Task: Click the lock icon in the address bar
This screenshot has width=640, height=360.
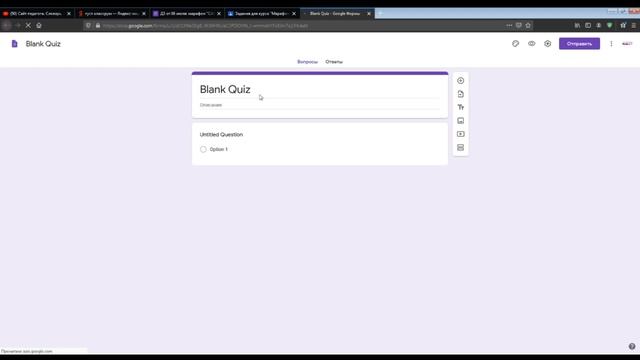Action: pos(98,25)
